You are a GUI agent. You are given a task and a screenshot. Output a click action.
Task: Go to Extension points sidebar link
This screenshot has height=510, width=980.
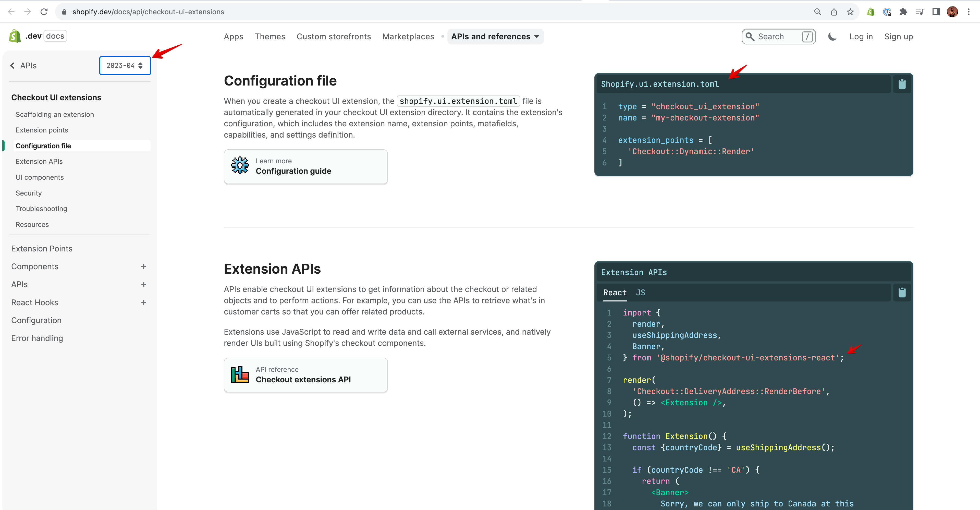42,130
